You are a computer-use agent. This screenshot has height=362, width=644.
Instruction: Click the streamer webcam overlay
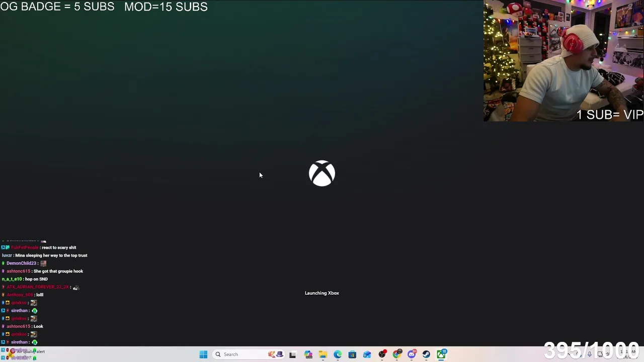point(563,60)
